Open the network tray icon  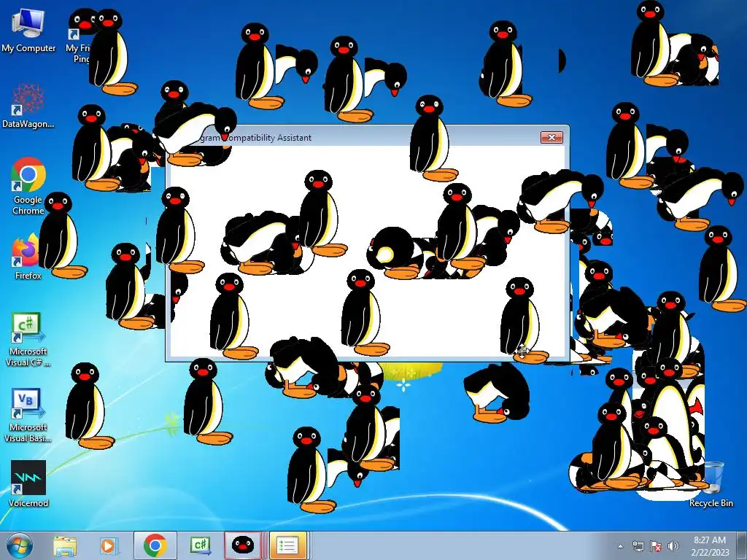[x=638, y=546]
